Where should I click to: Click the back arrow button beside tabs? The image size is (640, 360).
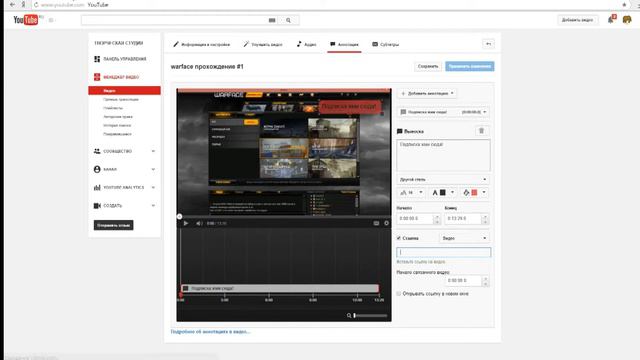point(488,44)
